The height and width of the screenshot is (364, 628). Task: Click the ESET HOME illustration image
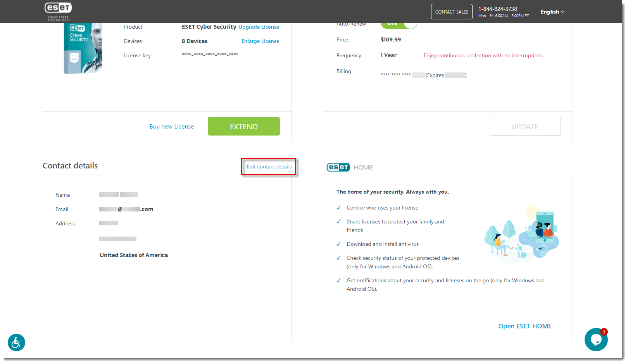(x=521, y=234)
